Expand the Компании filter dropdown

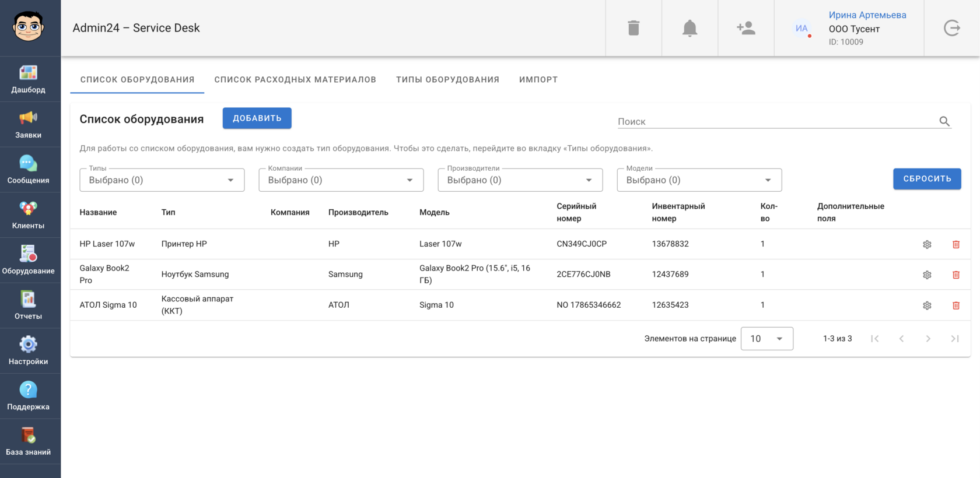341,180
